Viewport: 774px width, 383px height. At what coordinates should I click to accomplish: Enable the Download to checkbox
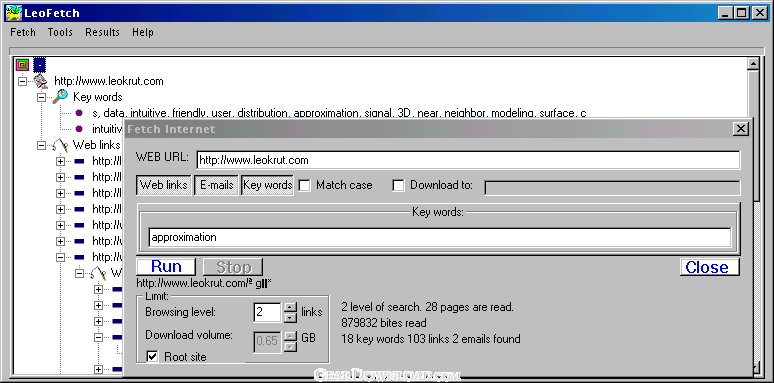pyautogui.click(x=398, y=186)
